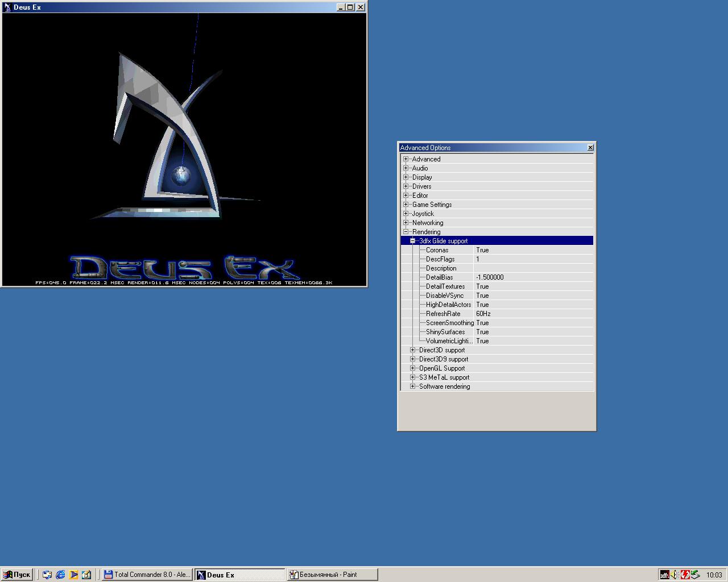Viewport: 728px width, 582px height.
Task: Click the 3dfx tray icon
Action: [x=664, y=575]
